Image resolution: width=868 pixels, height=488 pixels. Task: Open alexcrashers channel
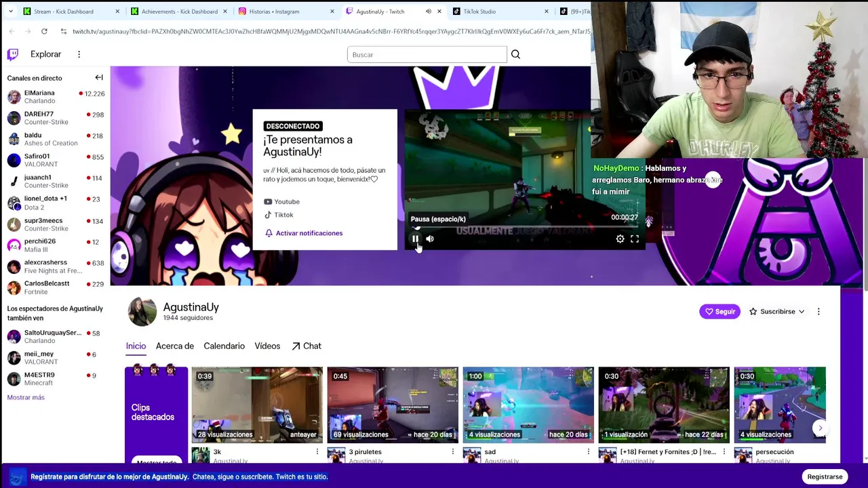click(56, 266)
